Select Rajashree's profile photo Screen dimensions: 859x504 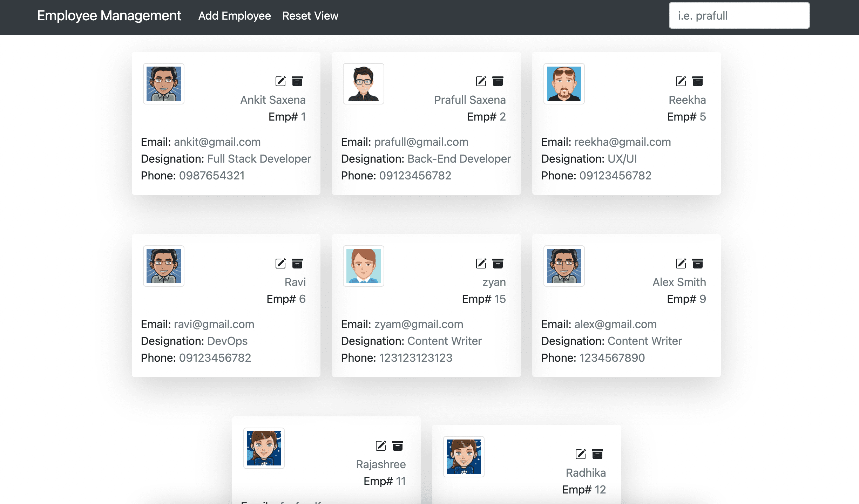pos(264,448)
